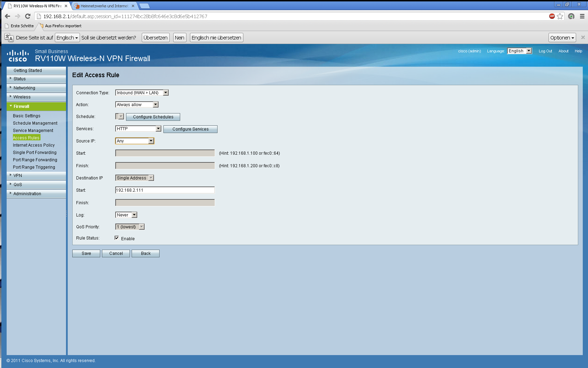This screenshot has height=368, width=588.
Task: Close the RV110W Wireless-N VPN tab
Action: [x=66, y=6]
